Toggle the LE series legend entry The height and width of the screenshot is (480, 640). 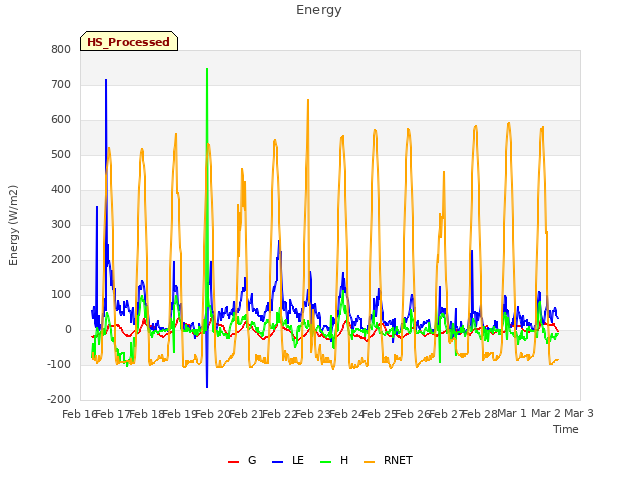tap(288, 460)
